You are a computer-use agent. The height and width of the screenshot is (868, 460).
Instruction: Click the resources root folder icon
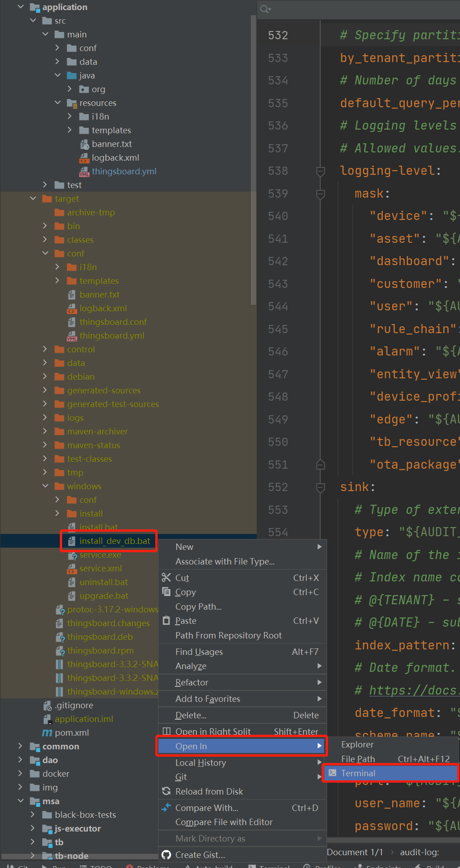coord(72,103)
